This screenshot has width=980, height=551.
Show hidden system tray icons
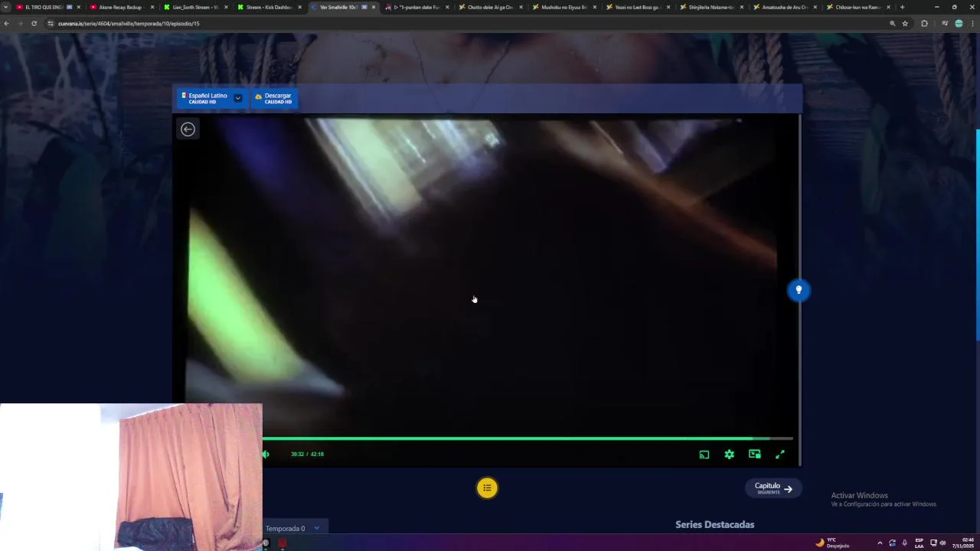(879, 543)
